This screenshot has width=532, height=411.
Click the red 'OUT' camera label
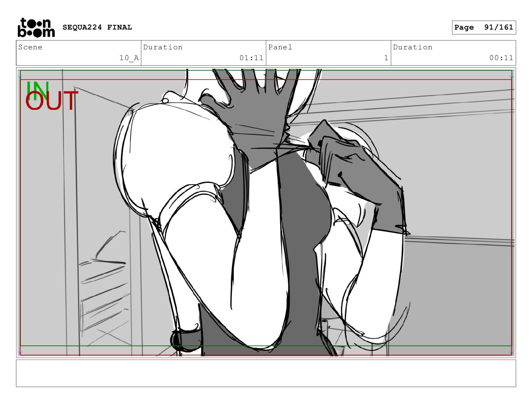pos(52,101)
